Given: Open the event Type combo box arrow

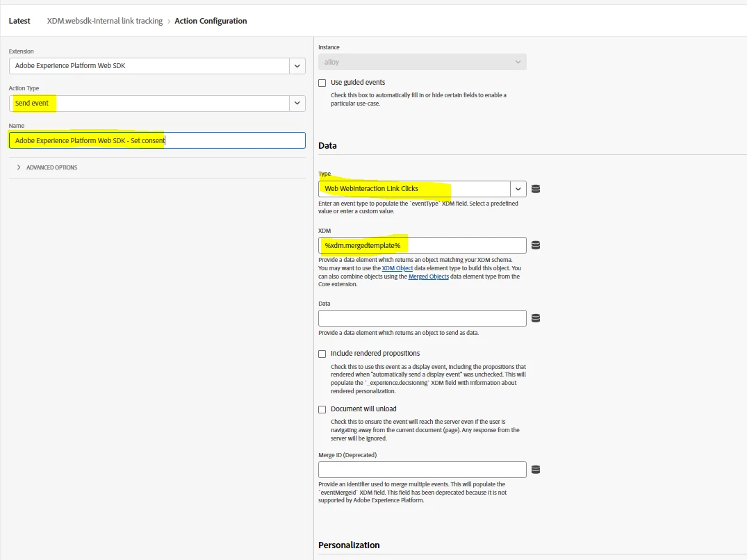Looking at the screenshot, I should [x=518, y=189].
